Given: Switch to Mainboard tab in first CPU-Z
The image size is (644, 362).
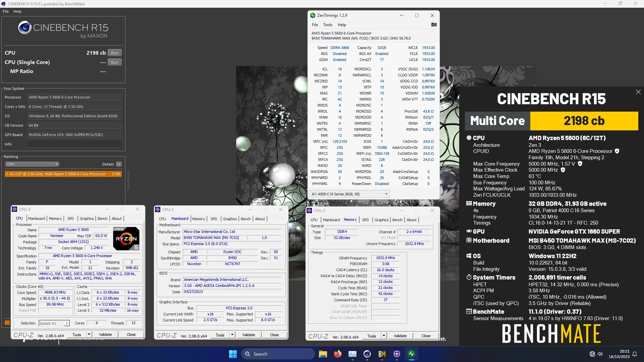Looking at the screenshot, I should [x=37, y=219].
